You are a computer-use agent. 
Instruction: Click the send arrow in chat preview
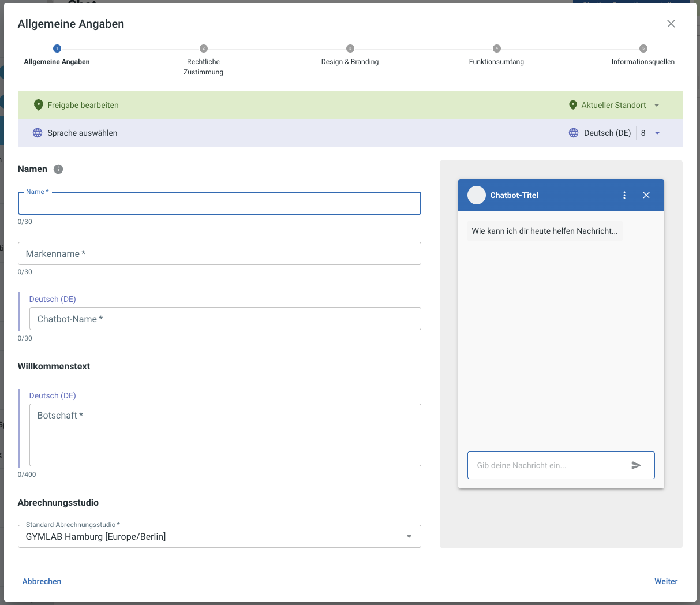636,465
